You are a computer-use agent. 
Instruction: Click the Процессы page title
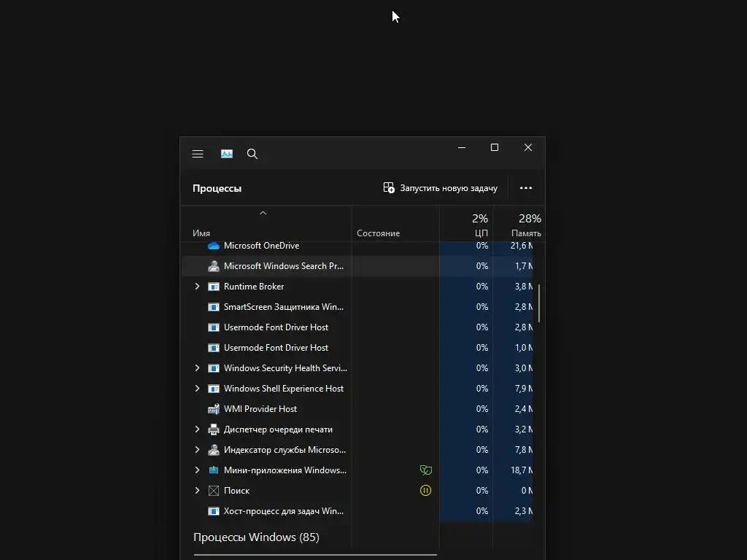click(217, 189)
